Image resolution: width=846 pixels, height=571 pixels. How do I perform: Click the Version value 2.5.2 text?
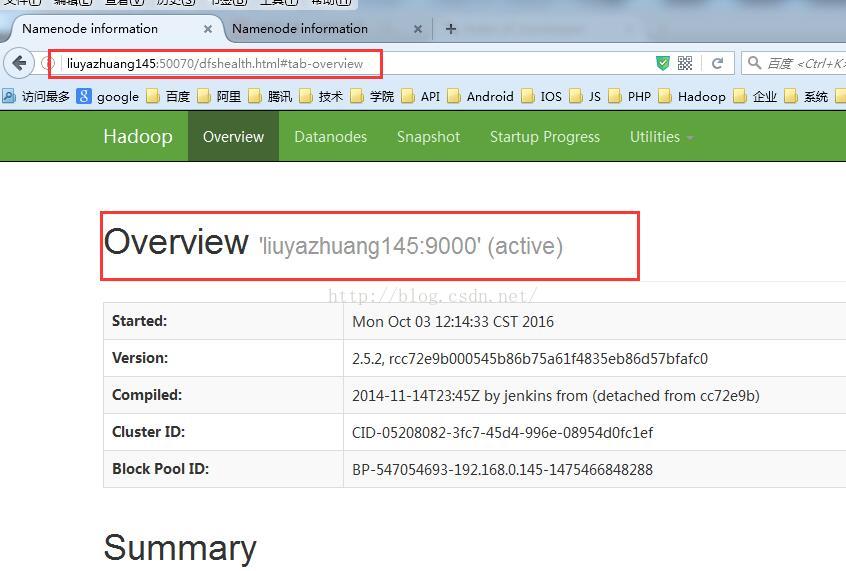530,358
